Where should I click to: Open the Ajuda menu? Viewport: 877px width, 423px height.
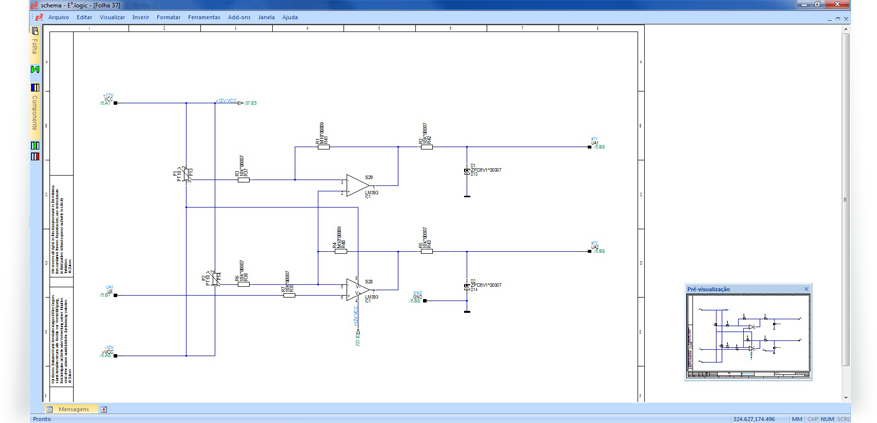coord(290,17)
